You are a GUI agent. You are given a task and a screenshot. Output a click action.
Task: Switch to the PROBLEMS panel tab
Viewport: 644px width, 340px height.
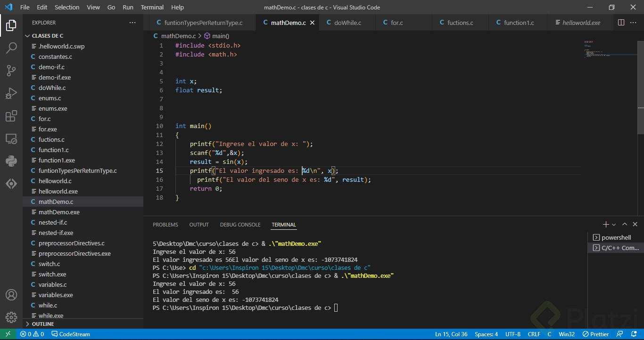tap(165, 225)
